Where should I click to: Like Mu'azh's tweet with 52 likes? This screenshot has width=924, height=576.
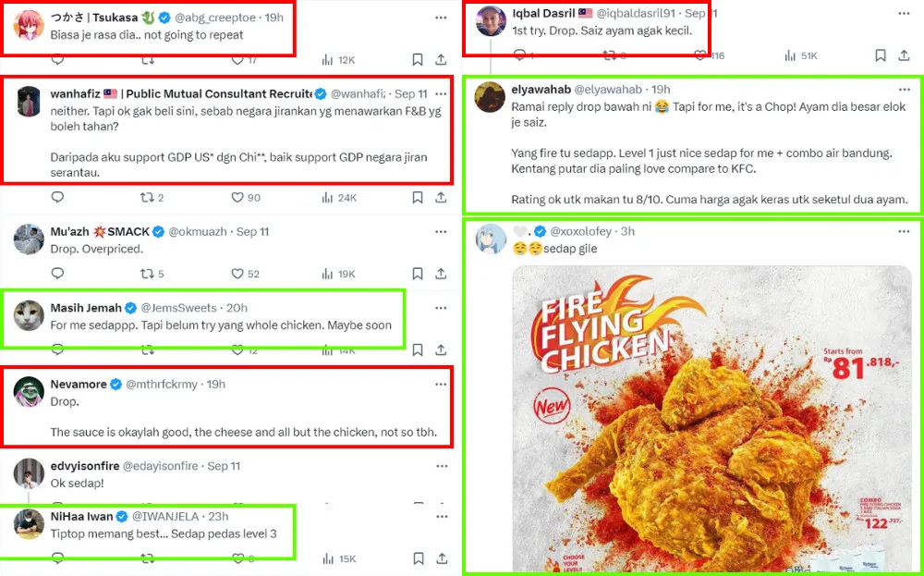pos(237,274)
